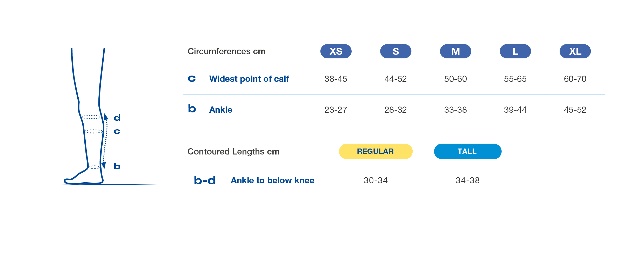Click the 45-52 ankle measurement value
644x276 pixels.
(575, 110)
